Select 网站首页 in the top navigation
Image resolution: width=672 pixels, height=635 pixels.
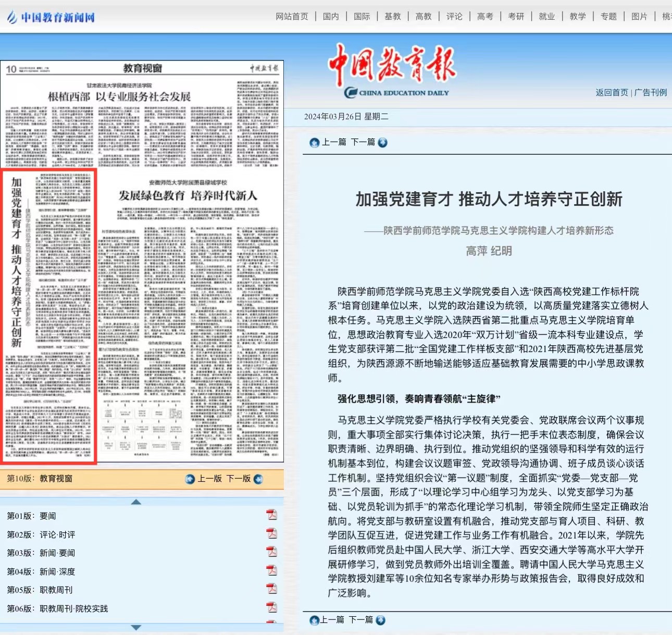(x=292, y=17)
